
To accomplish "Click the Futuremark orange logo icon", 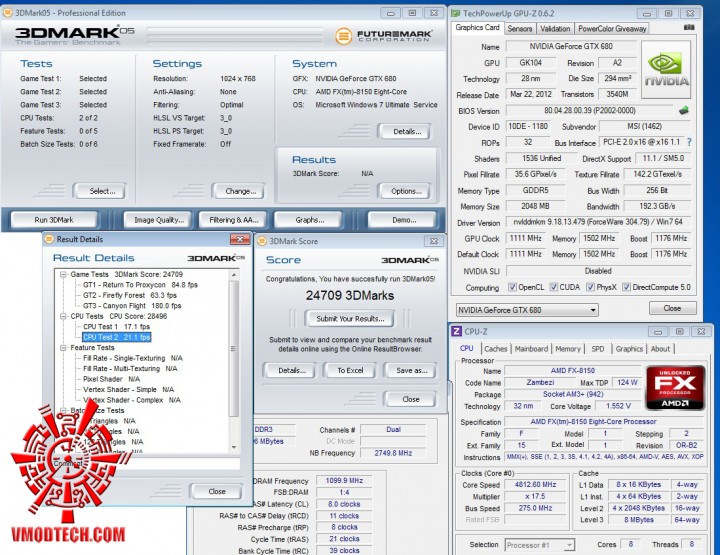I will click(x=343, y=36).
